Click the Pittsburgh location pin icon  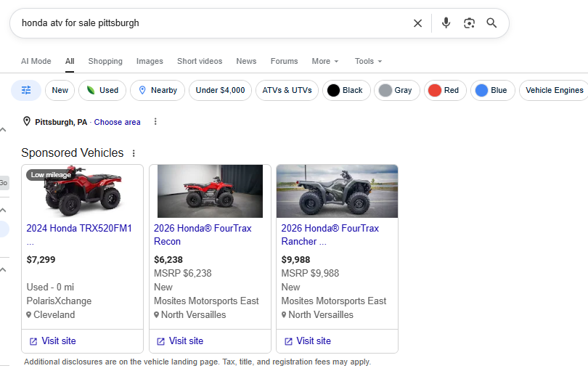coord(27,121)
